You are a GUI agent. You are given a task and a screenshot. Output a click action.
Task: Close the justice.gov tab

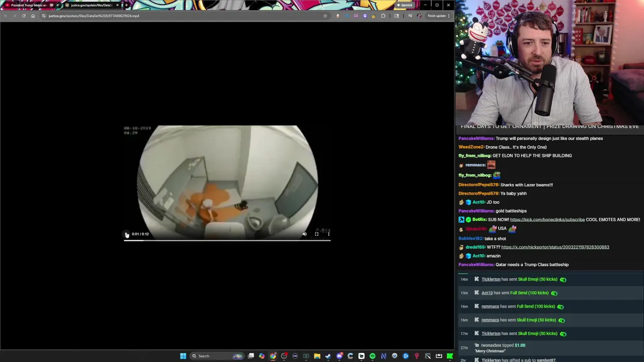[117, 5]
